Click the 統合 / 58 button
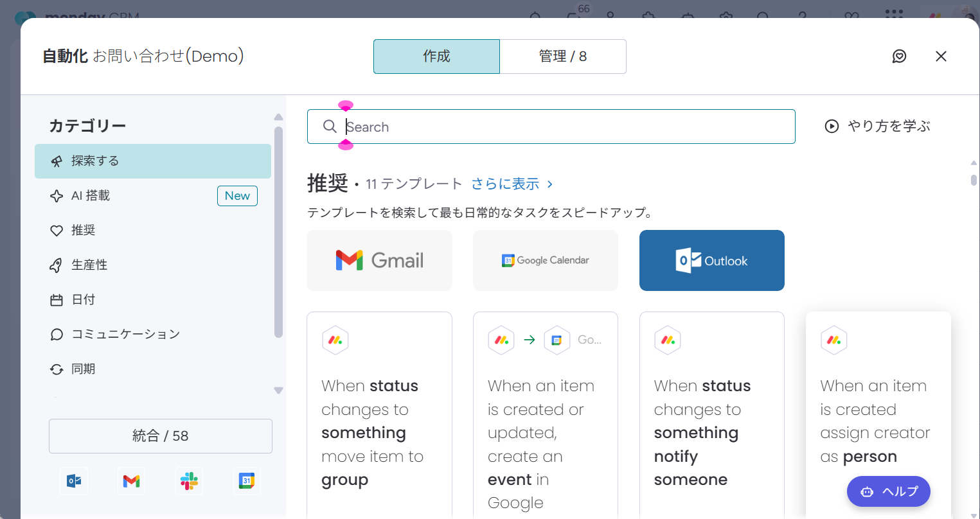The height and width of the screenshot is (519, 980). (x=161, y=436)
